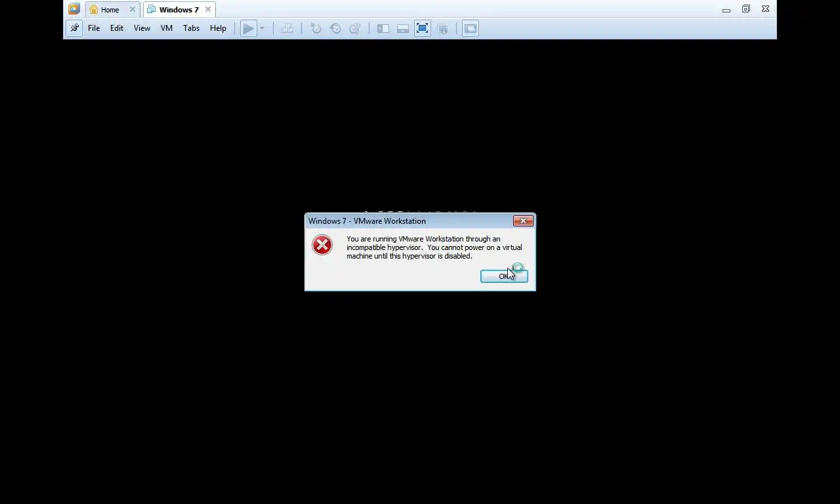Close the Home tab
The height and width of the screenshot is (504, 840).
(x=132, y=9)
